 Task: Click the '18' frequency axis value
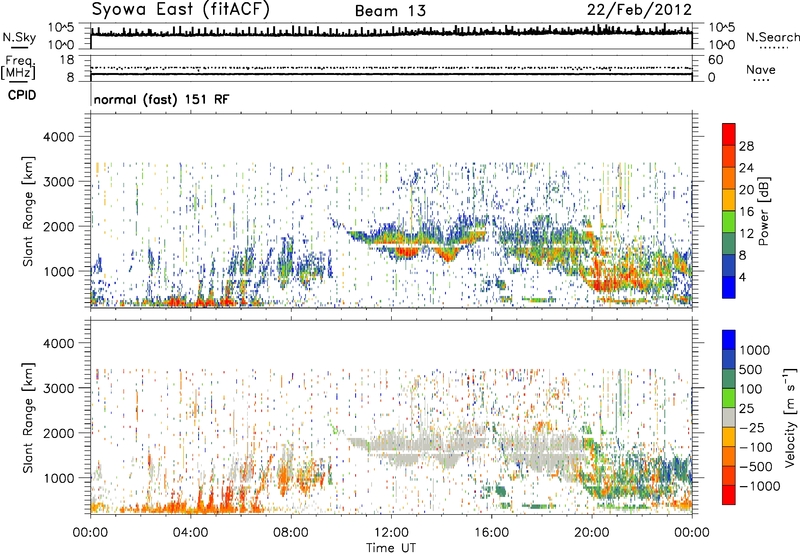(66, 60)
